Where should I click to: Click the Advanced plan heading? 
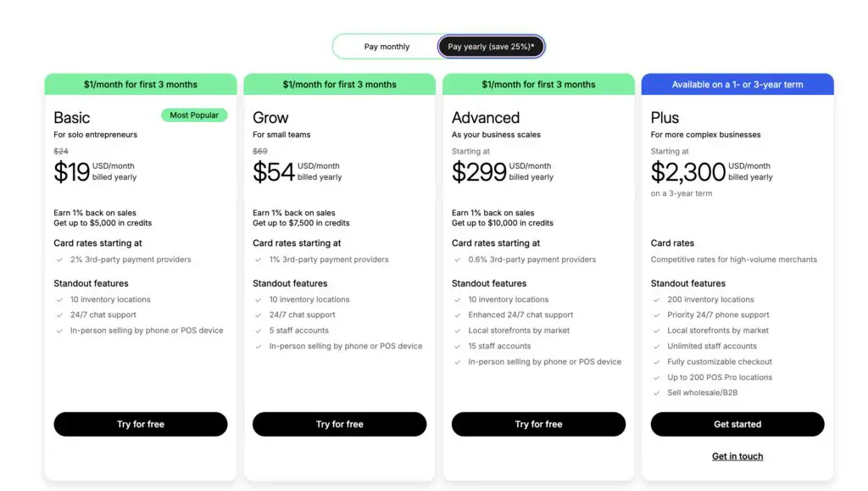[486, 118]
